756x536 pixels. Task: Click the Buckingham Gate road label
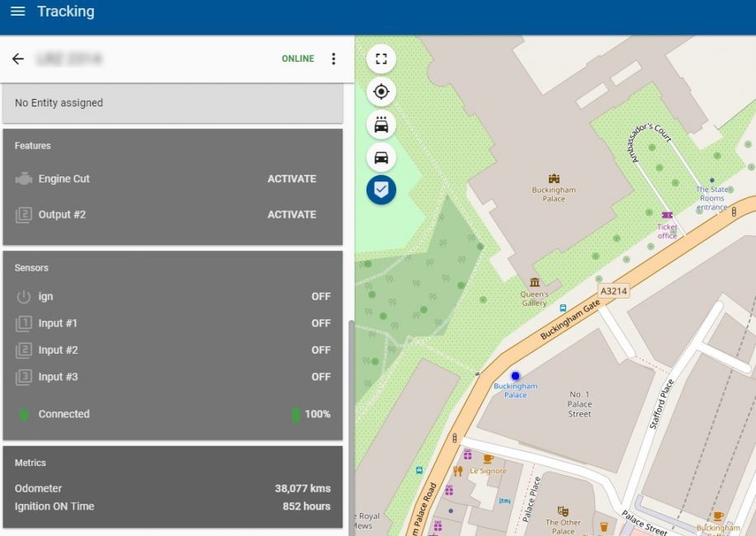coord(570,319)
